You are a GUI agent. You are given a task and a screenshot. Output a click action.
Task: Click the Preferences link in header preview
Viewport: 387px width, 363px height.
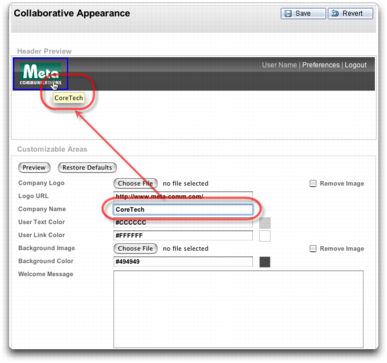(x=321, y=65)
